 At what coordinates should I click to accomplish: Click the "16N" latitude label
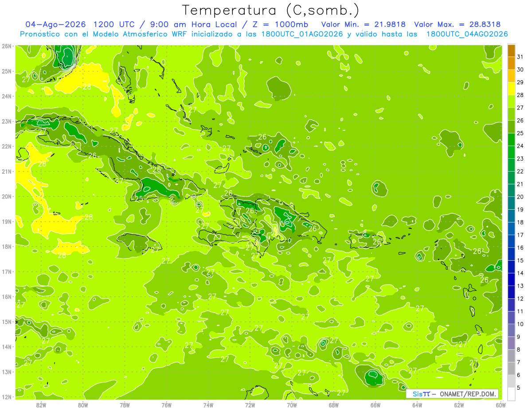tap(7, 297)
